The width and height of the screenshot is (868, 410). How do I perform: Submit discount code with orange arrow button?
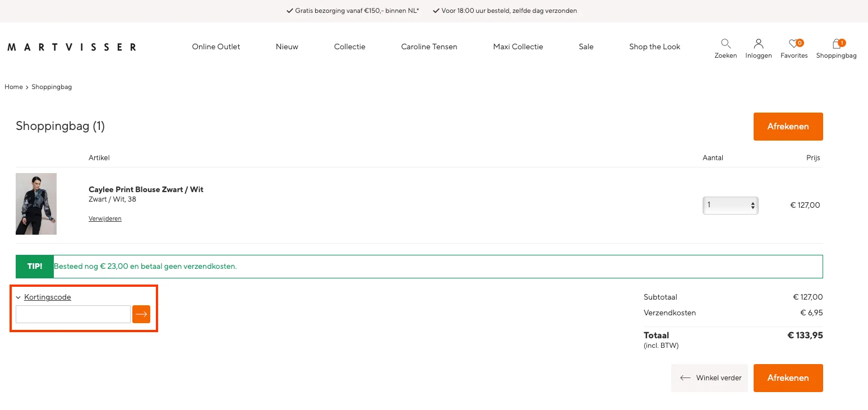[141, 314]
